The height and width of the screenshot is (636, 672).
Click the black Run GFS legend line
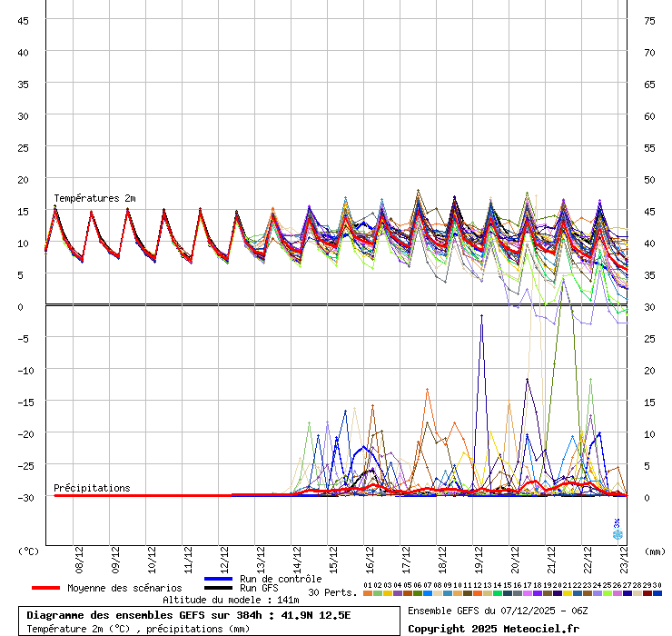(x=219, y=588)
